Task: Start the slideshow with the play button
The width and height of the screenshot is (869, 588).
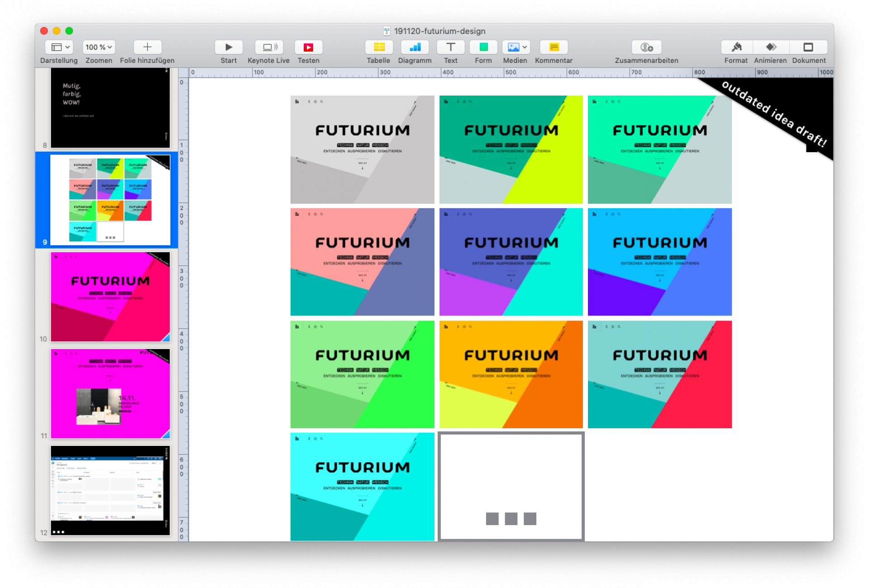Action: pyautogui.click(x=229, y=47)
